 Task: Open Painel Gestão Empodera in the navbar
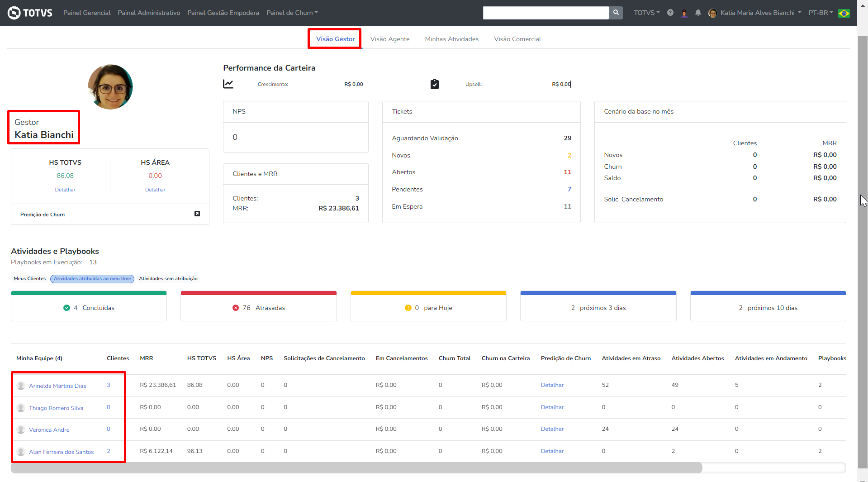pyautogui.click(x=223, y=13)
